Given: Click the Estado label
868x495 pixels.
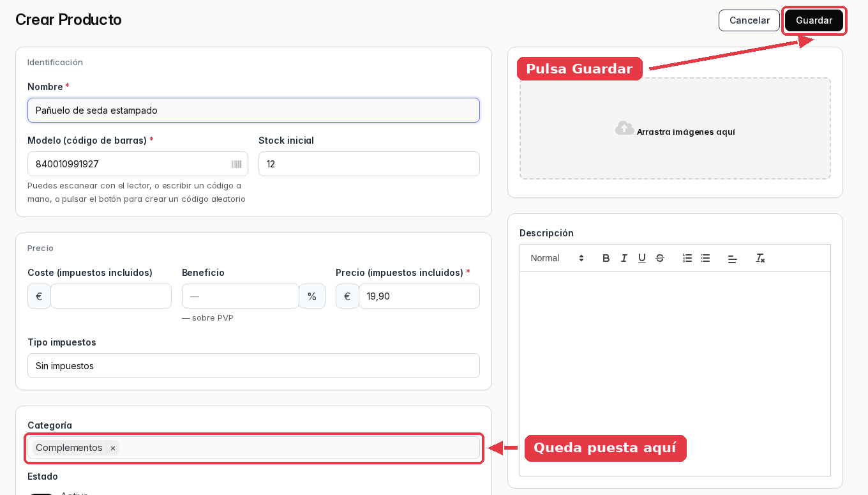Looking at the screenshot, I should click(x=43, y=476).
